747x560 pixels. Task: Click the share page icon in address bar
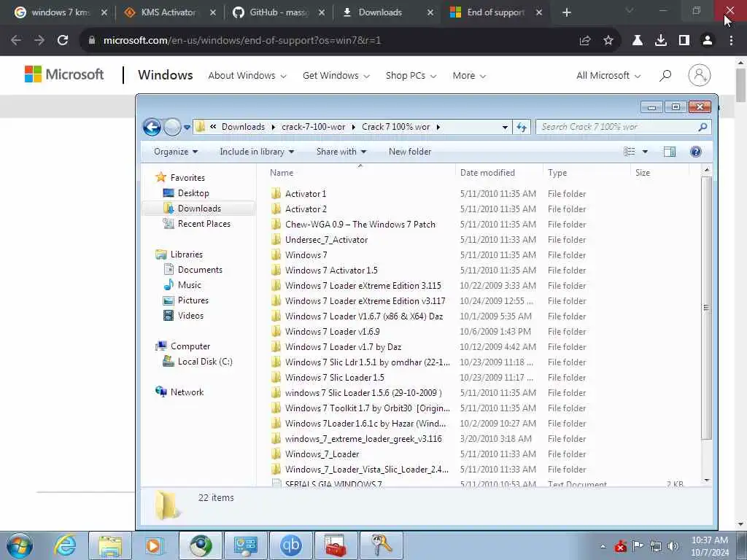pos(585,41)
